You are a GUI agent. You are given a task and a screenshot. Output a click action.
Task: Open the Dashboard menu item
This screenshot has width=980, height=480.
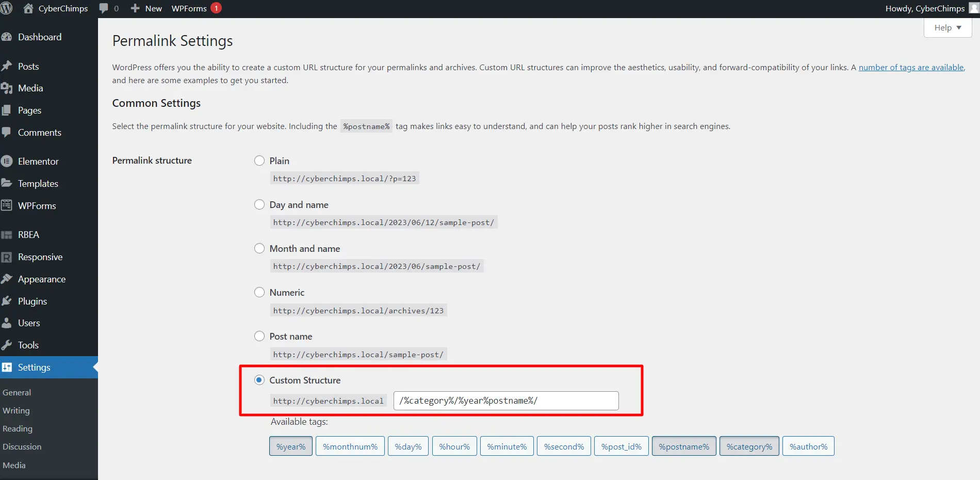tap(40, 37)
